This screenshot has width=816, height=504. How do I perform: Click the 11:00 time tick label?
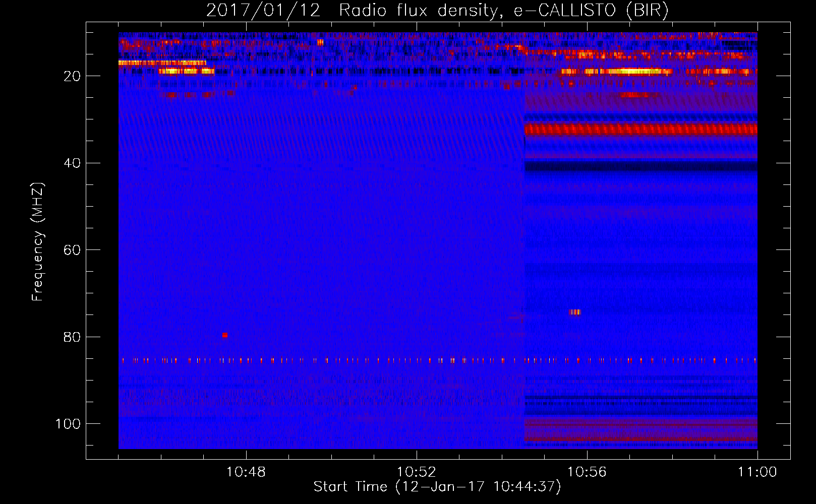click(757, 472)
